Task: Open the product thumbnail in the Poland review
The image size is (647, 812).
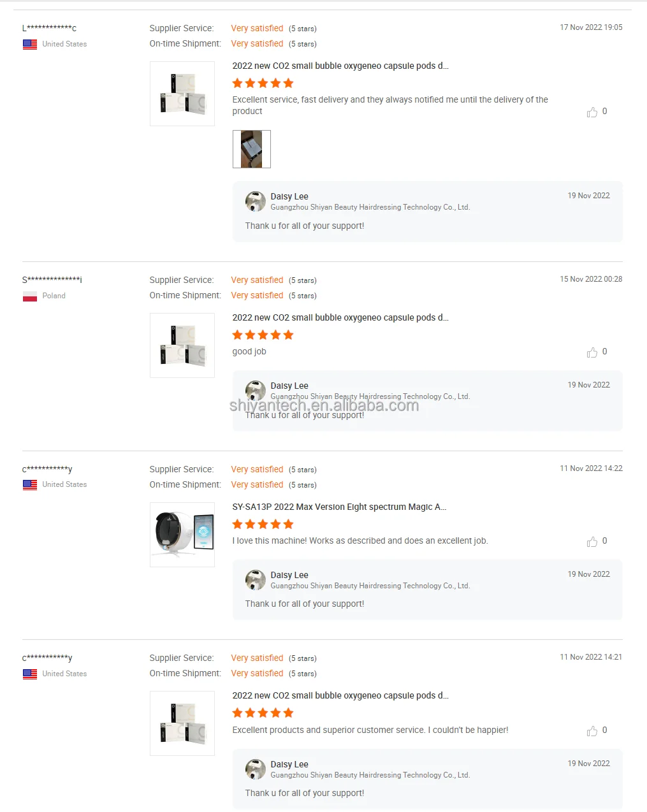Action: click(182, 345)
